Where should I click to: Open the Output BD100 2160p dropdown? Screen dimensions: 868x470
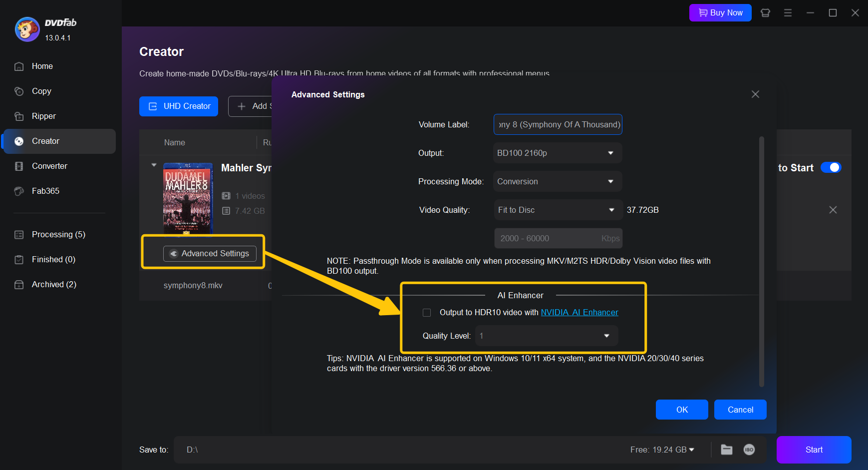click(x=558, y=153)
